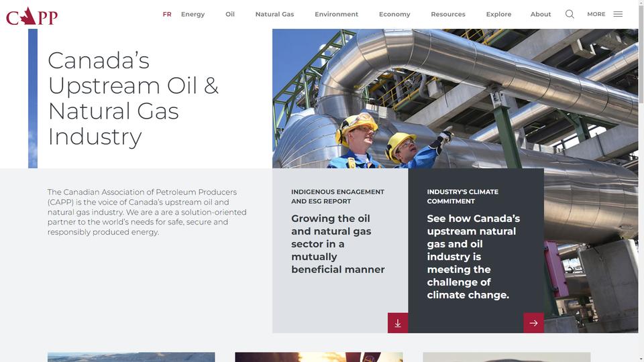The image size is (644, 362).
Task: Go to the About page
Action: click(541, 14)
